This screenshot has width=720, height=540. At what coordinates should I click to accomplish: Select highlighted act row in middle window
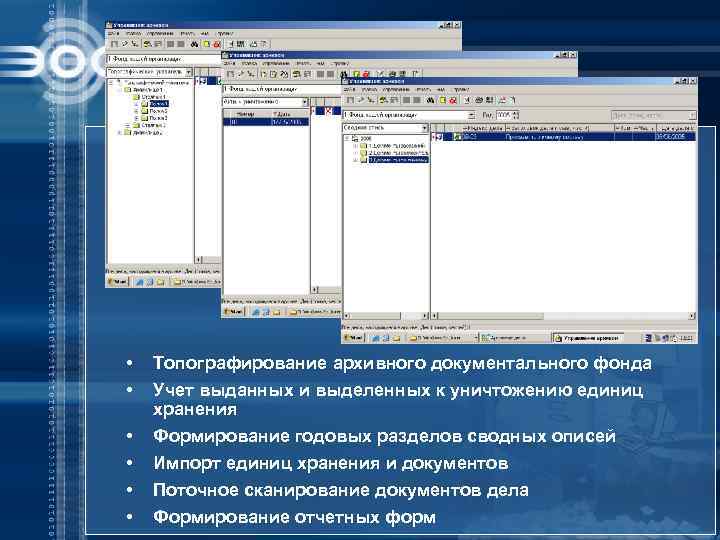pyautogui.click(x=266, y=122)
